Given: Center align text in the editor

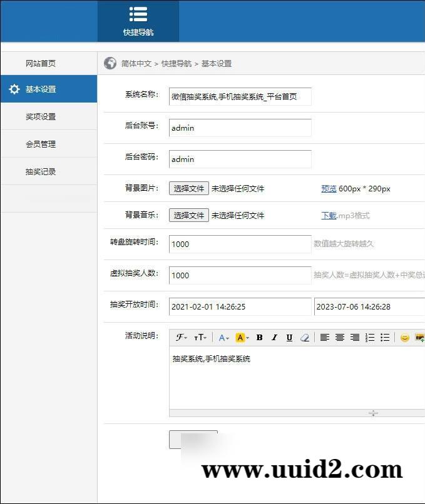Looking at the screenshot, I should [x=340, y=337].
